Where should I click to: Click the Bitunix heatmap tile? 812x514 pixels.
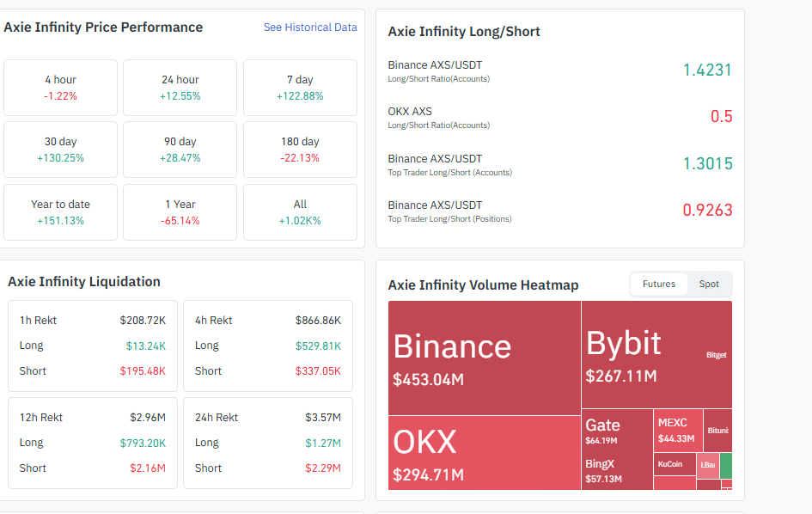[717, 430]
